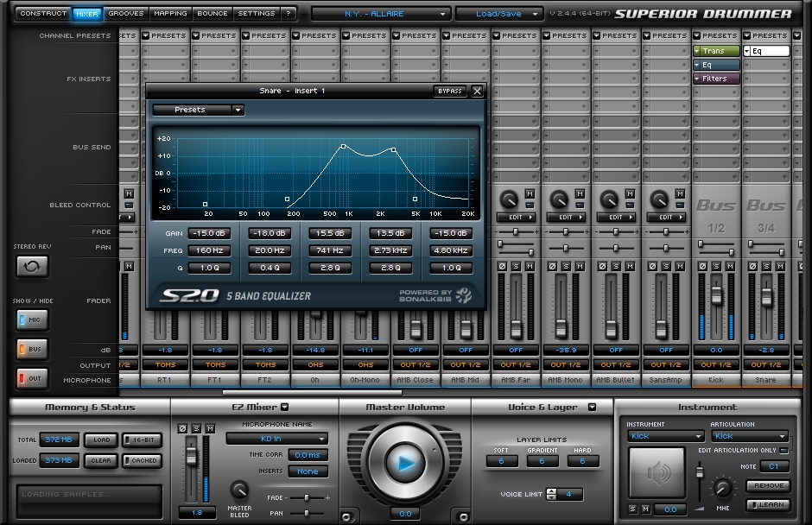The width and height of the screenshot is (812, 525).
Task: Bypass the Snare Insert 1 equalizer
Action: (450, 92)
